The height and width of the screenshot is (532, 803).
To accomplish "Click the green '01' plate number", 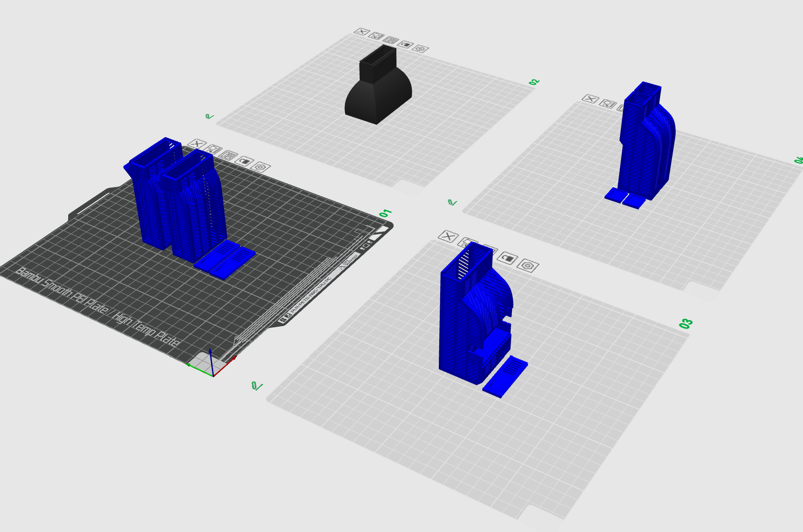I will coord(386,213).
